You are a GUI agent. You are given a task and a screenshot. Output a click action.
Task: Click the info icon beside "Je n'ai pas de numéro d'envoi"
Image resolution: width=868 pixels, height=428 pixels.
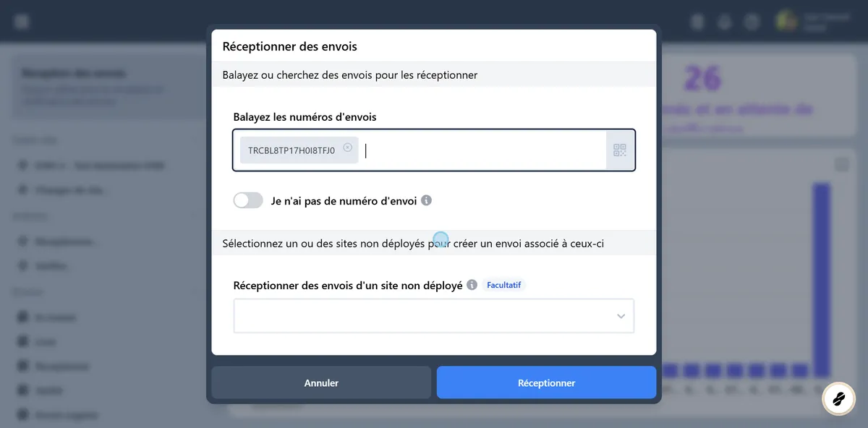click(426, 200)
